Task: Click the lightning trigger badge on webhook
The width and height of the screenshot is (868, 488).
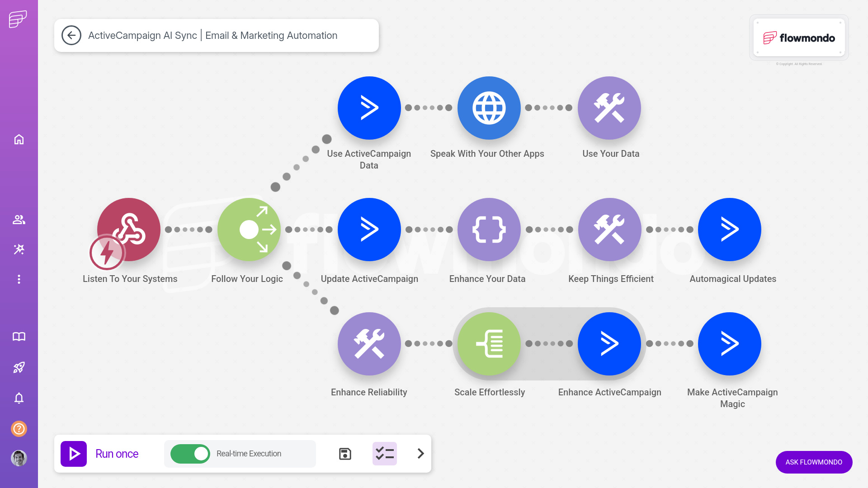Action: [107, 252]
